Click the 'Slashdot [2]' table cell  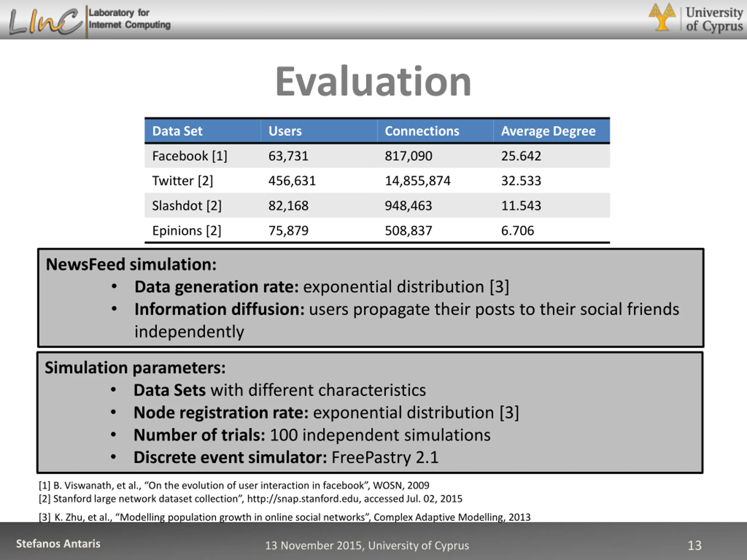click(187, 206)
